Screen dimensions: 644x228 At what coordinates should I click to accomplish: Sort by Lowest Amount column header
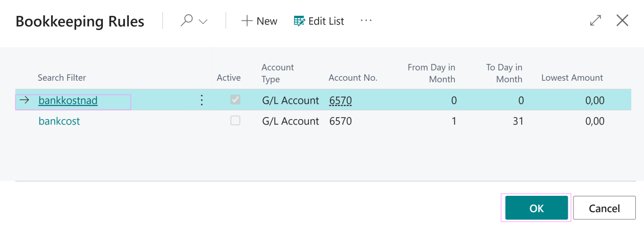572,78
